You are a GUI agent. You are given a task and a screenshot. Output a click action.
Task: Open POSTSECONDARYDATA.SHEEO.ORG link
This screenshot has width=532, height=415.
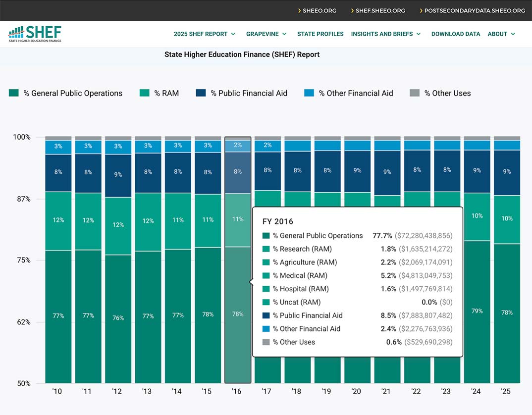[475, 10]
